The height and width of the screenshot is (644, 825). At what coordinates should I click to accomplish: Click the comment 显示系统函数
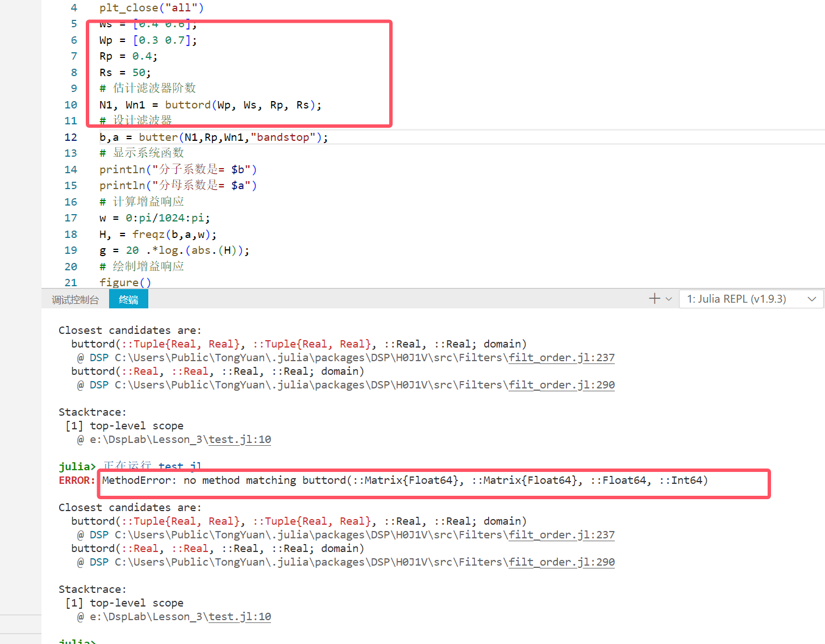pos(142,153)
